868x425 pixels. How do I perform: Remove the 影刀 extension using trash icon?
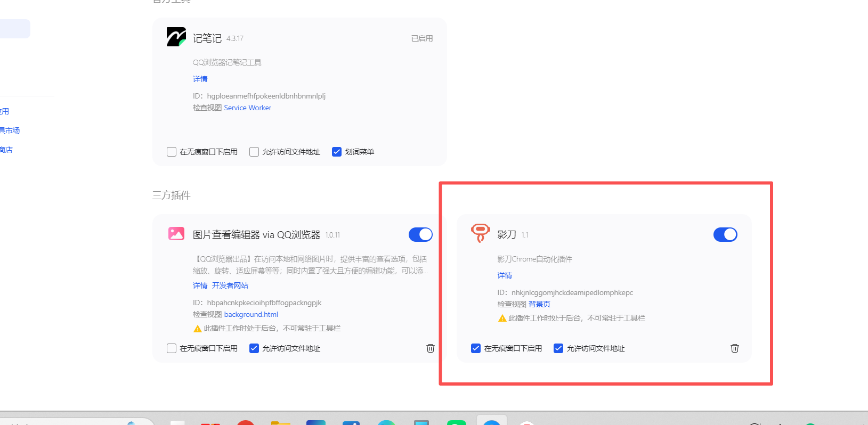coord(735,348)
